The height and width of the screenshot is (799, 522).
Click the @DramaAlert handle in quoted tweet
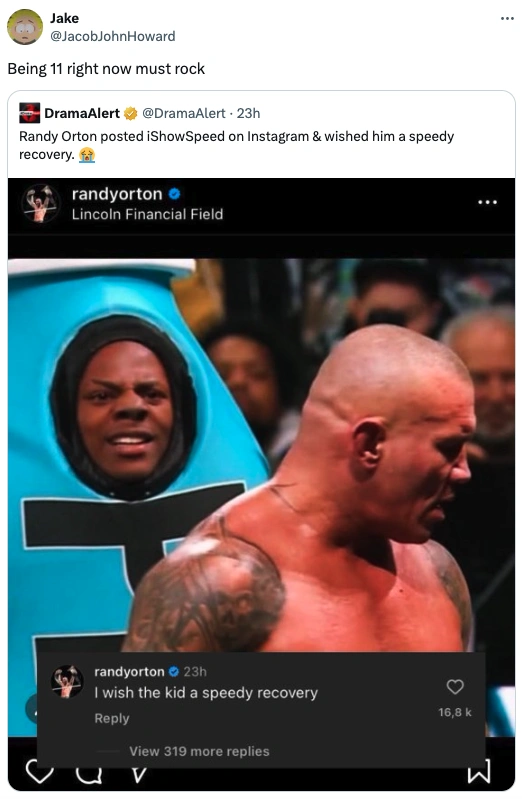click(x=184, y=113)
